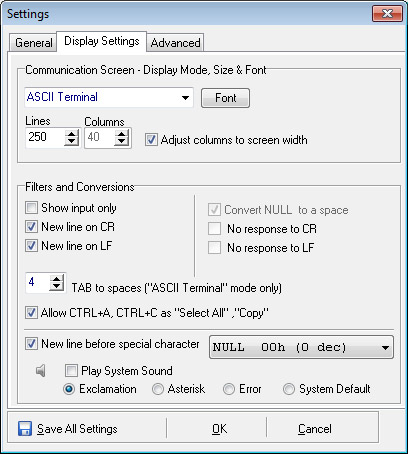408x454 pixels.
Task: Click the Font button
Action: 225,98
